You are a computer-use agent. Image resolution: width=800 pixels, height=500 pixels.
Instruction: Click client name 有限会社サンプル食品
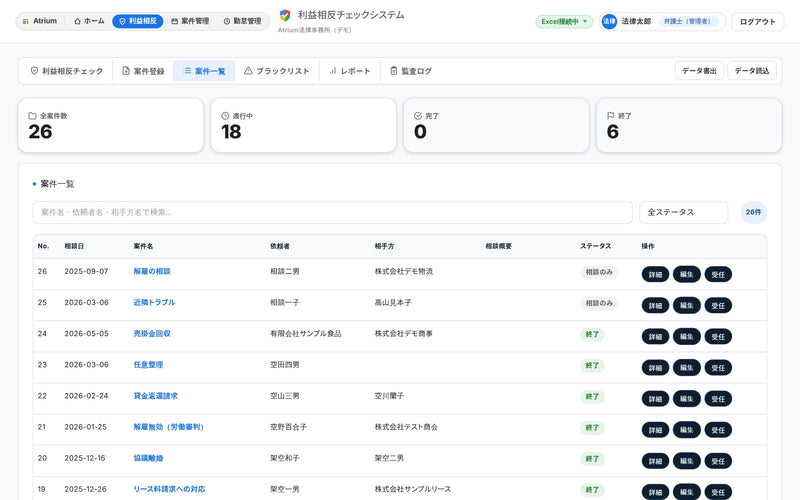(306, 334)
